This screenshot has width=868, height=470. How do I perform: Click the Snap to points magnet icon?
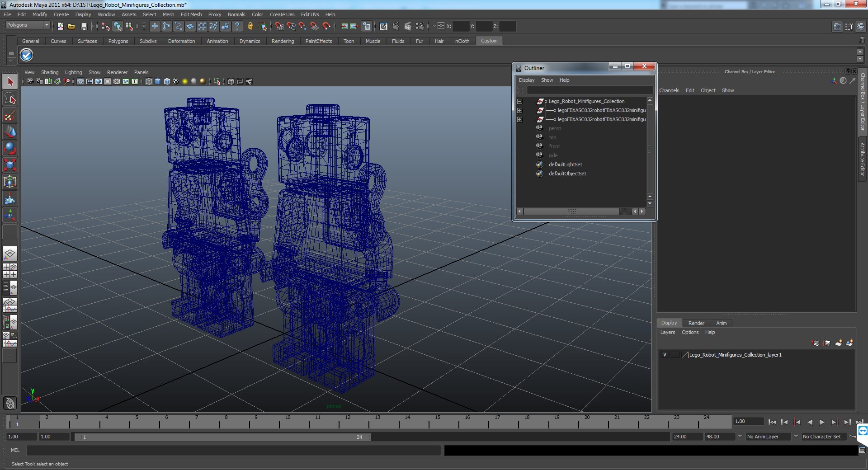pyautogui.click(x=303, y=26)
